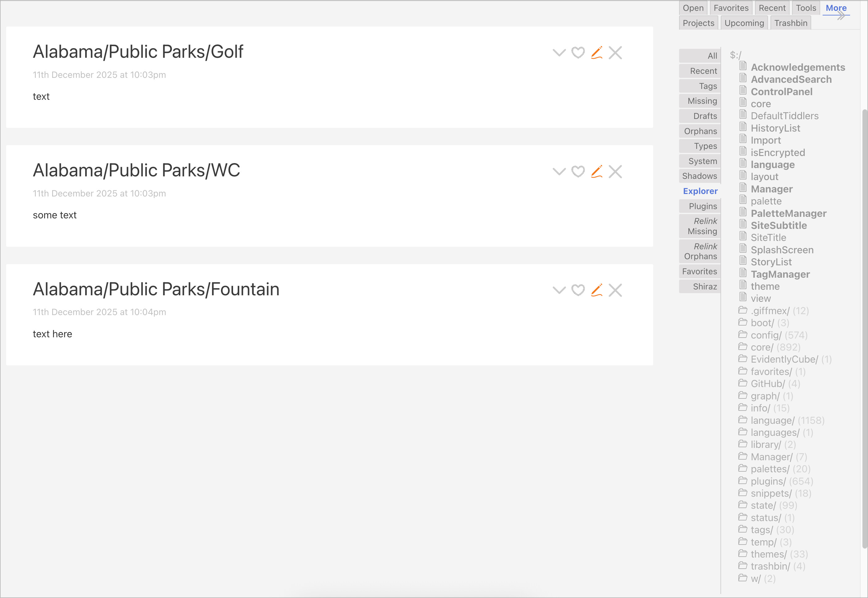Viewport: 868px width, 598px height.
Task: Close the Alabama/Public Parks/Fountain tiddler
Action: (615, 290)
